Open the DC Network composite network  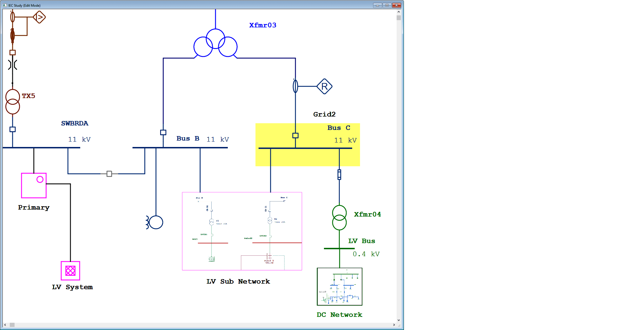pyautogui.click(x=339, y=286)
